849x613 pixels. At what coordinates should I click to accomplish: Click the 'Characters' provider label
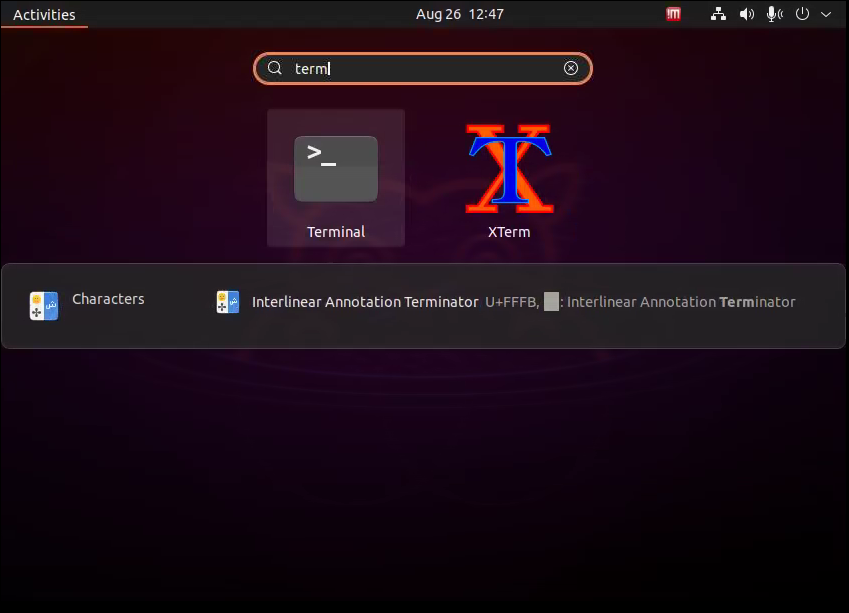click(108, 299)
